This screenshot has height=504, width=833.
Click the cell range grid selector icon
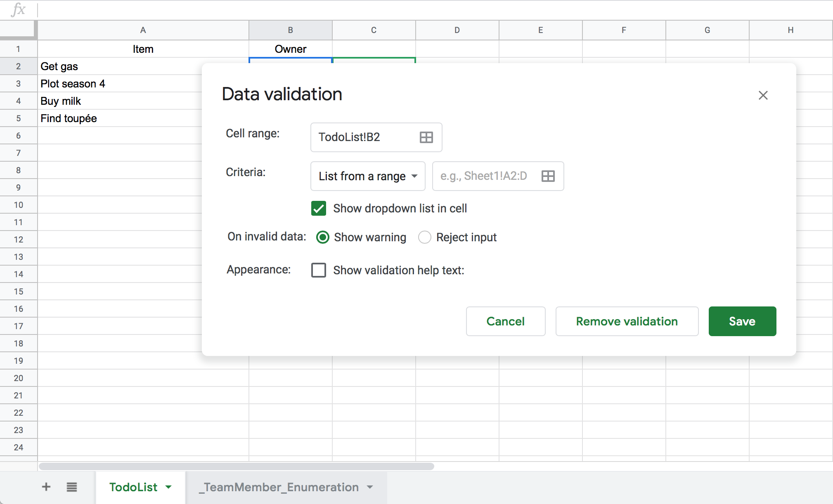[x=426, y=137]
